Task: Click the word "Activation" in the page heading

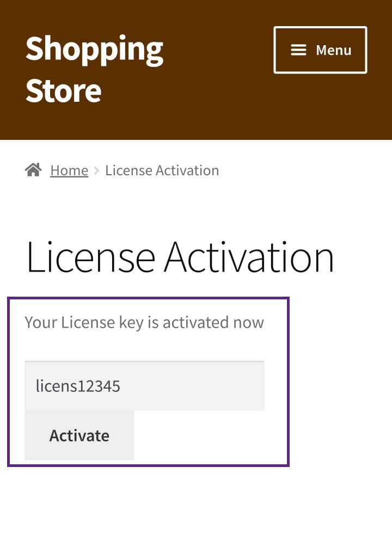Action: [x=249, y=257]
